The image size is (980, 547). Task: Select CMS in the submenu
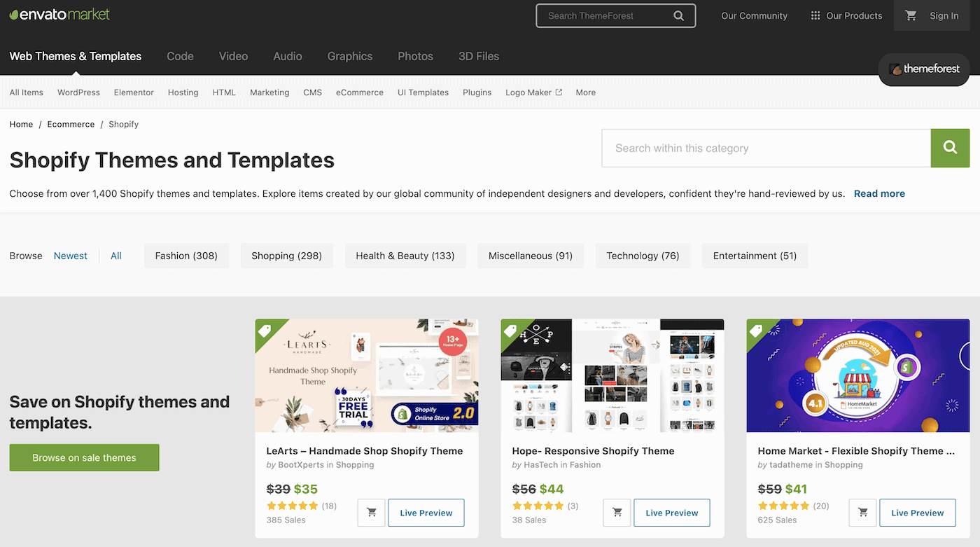[313, 92]
